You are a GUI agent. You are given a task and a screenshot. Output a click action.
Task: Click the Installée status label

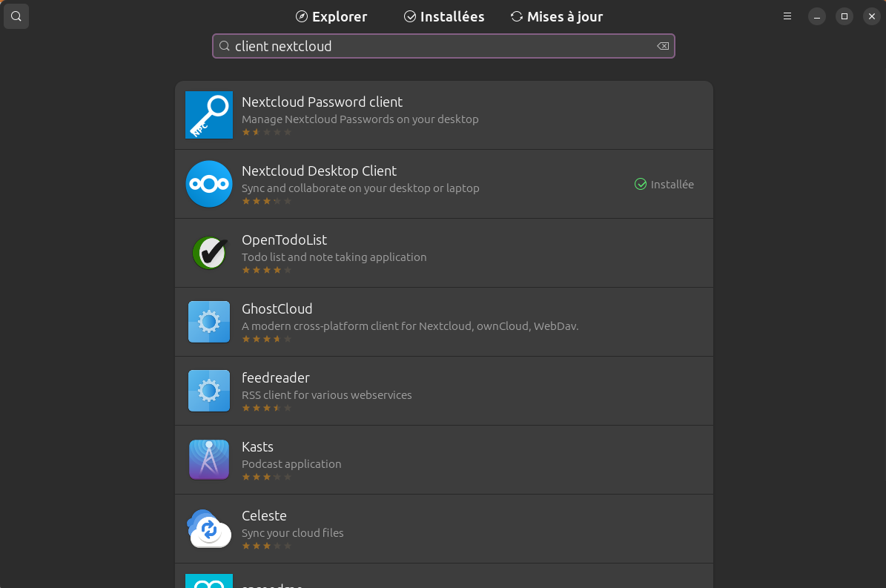(672, 184)
